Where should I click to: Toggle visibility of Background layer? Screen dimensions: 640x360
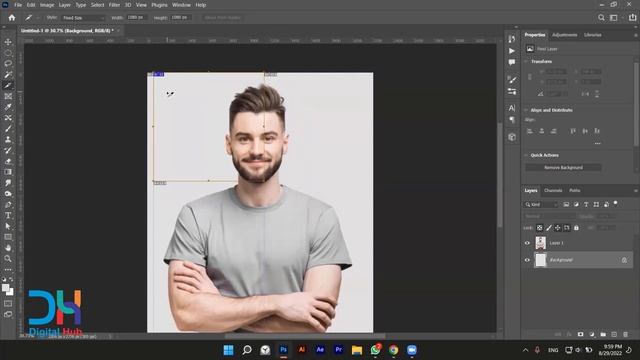(527, 260)
